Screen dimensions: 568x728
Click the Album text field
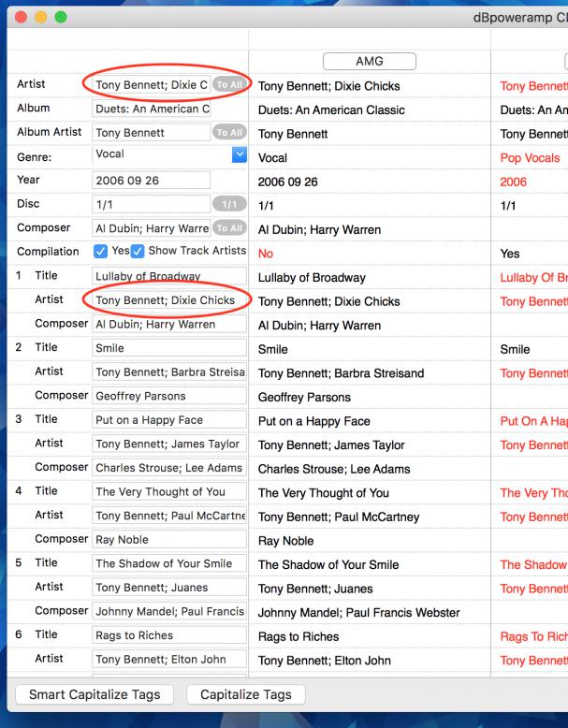coord(152,109)
